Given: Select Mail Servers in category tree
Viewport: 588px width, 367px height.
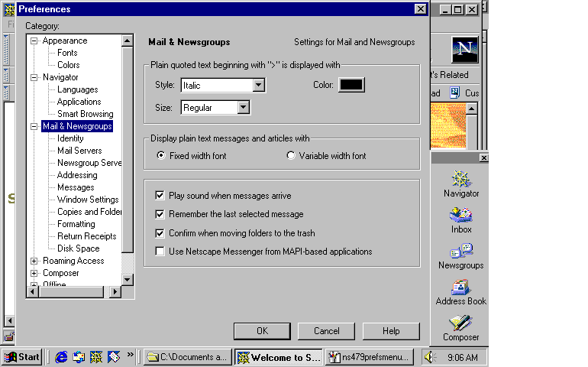Looking at the screenshot, I should (x=79, y=151).
